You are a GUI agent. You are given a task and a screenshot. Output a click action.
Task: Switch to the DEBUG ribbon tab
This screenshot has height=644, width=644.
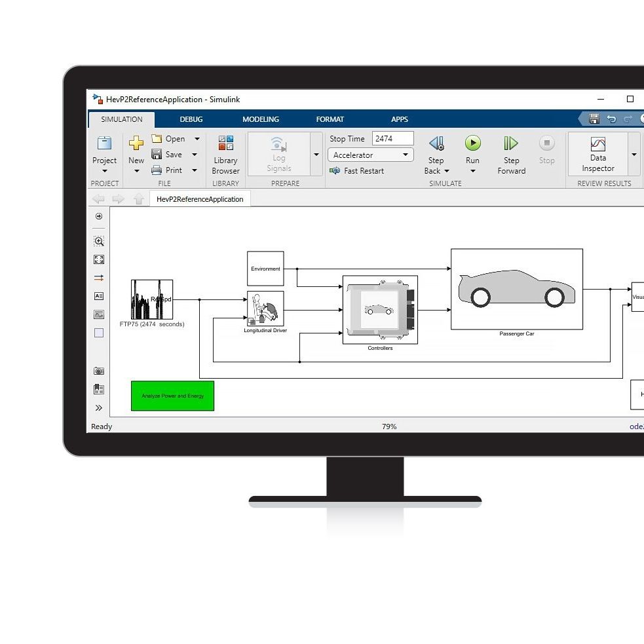coord(191,119)
